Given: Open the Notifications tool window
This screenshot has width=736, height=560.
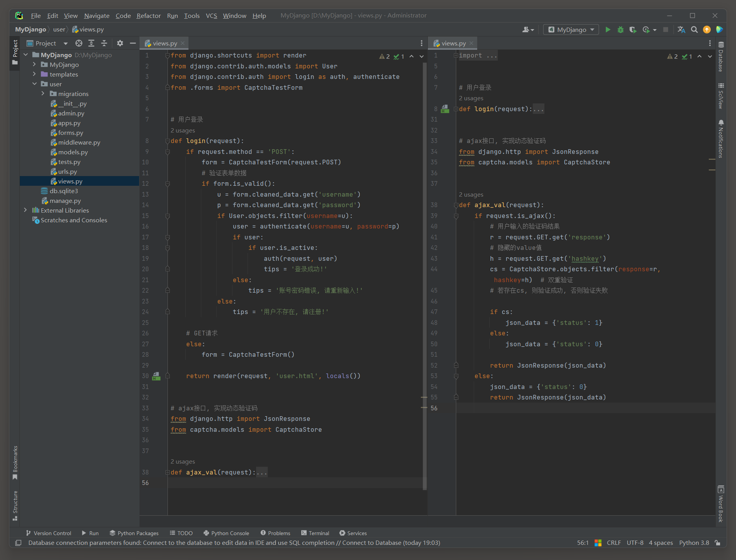Looking at the screenshot, I should point(721,139).
